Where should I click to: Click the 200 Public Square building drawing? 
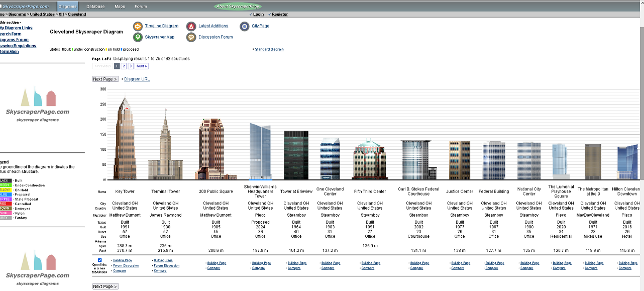[x=216, y=149]
